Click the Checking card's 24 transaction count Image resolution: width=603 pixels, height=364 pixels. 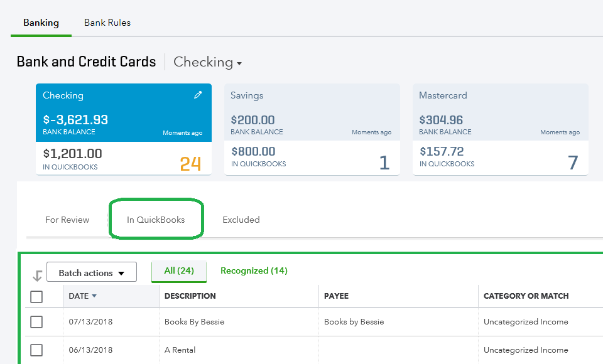[190, 163]
